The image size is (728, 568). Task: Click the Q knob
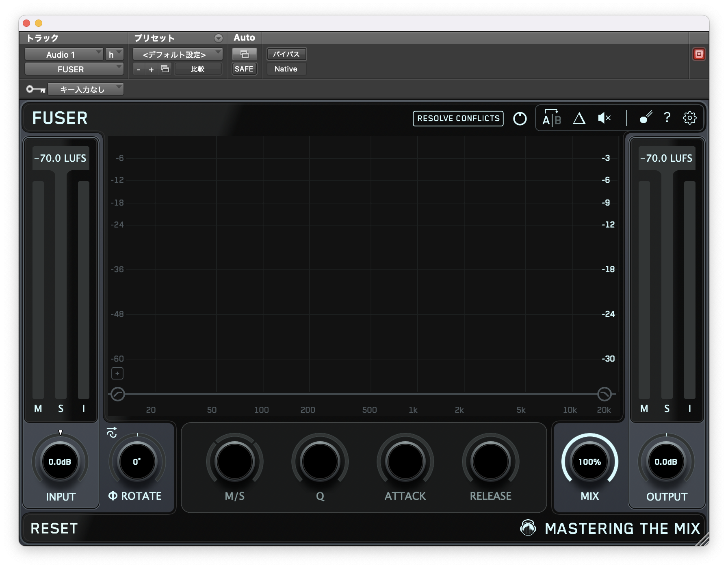(320, 462)
